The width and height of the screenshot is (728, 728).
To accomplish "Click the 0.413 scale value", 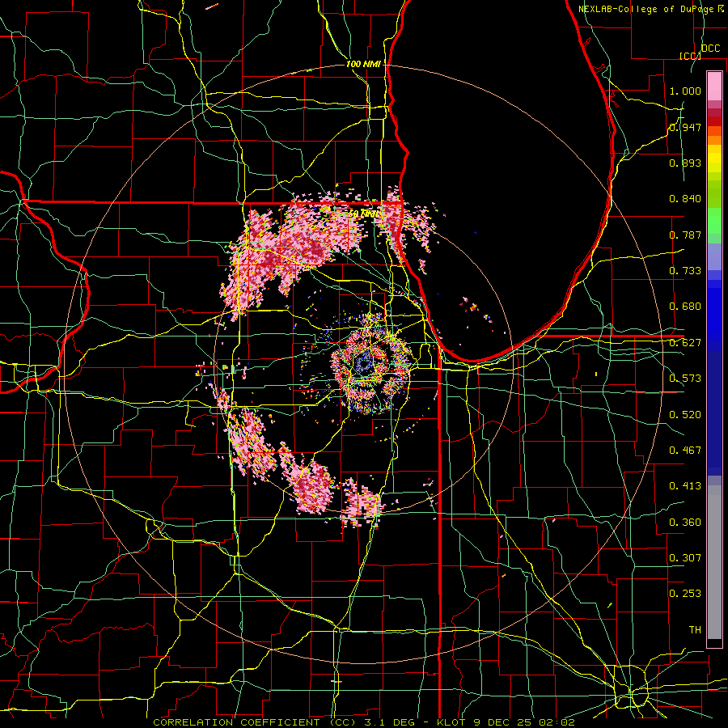I will (685, 485).
